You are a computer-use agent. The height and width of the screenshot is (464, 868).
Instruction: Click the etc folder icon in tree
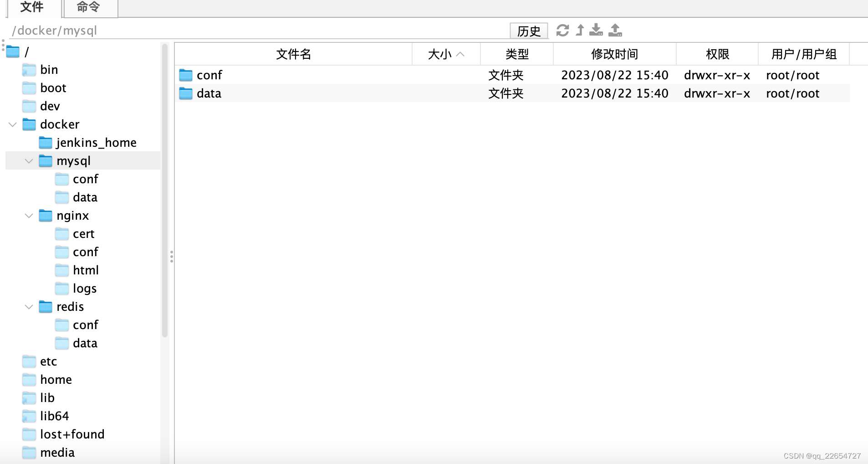click(29, 361)
